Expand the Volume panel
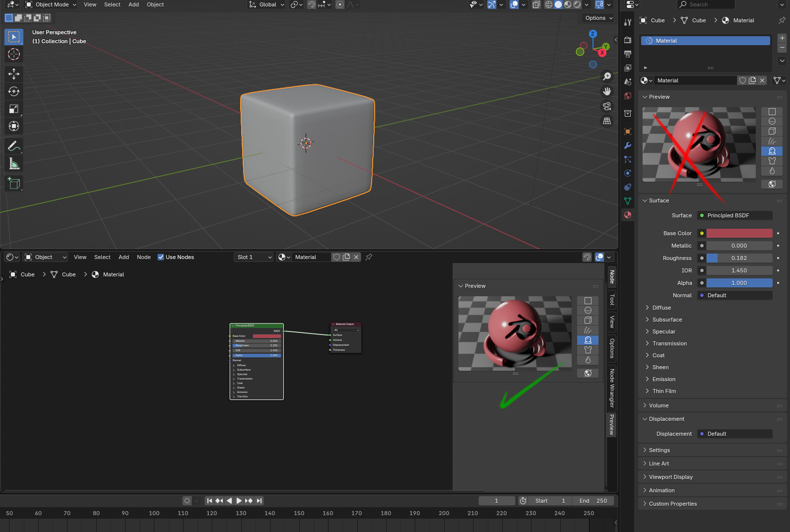This screenshot has height=532, width=790. pyautogui.click(x=658, y=405)
